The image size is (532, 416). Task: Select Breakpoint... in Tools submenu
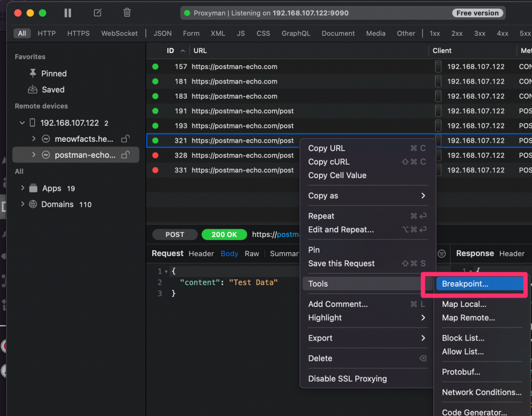pos(480,284)
